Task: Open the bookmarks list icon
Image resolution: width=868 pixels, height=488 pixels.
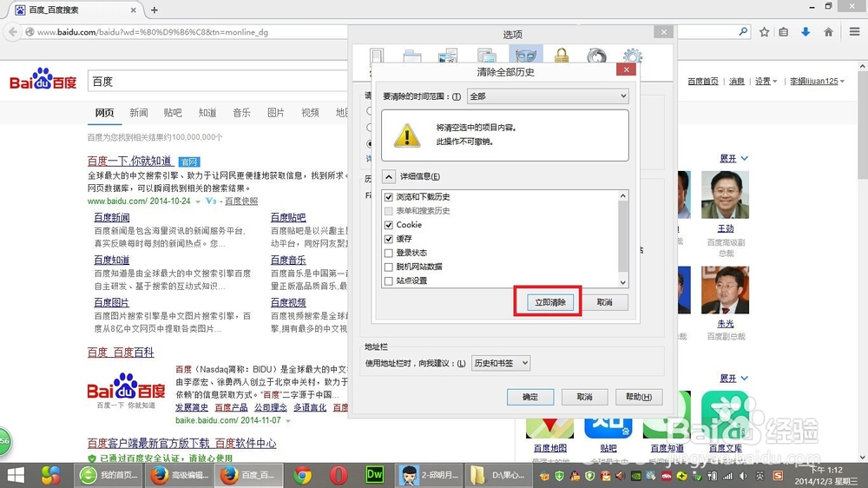Action: tap(783, 32)
